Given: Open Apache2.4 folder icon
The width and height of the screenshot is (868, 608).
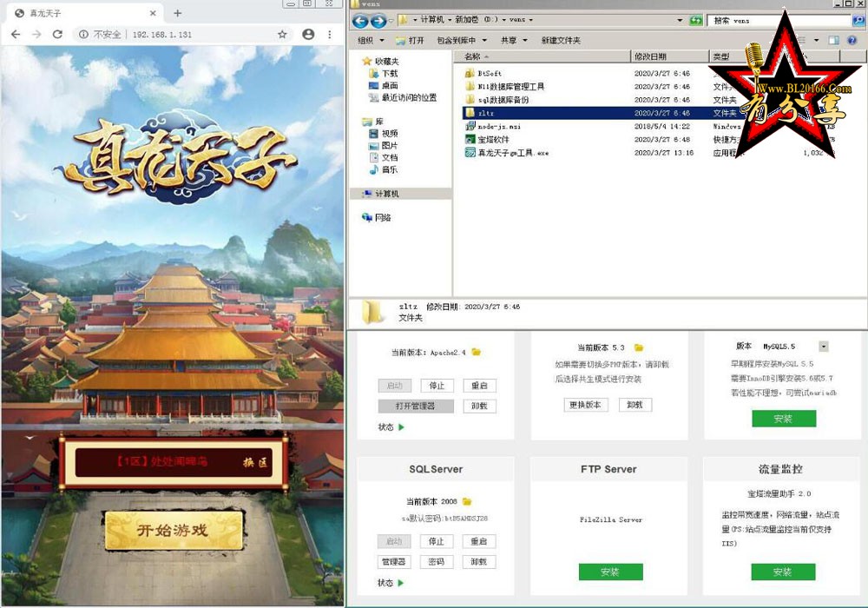Looking at the screenshot, I should point(476,352).
